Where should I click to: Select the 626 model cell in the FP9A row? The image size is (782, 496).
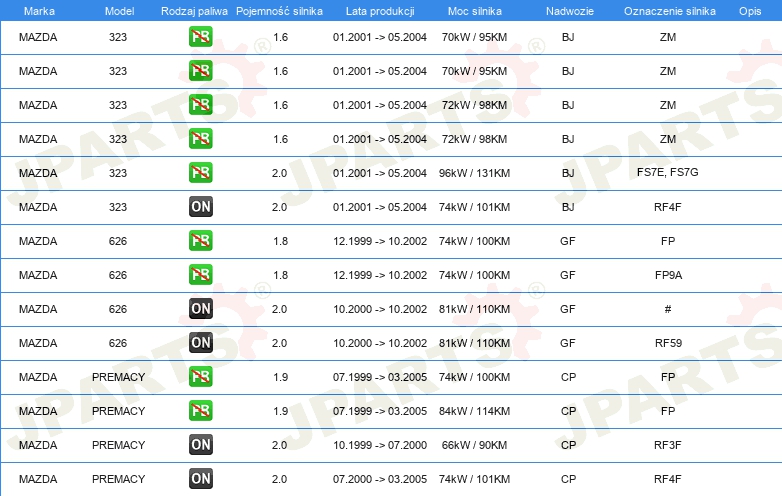118,275
